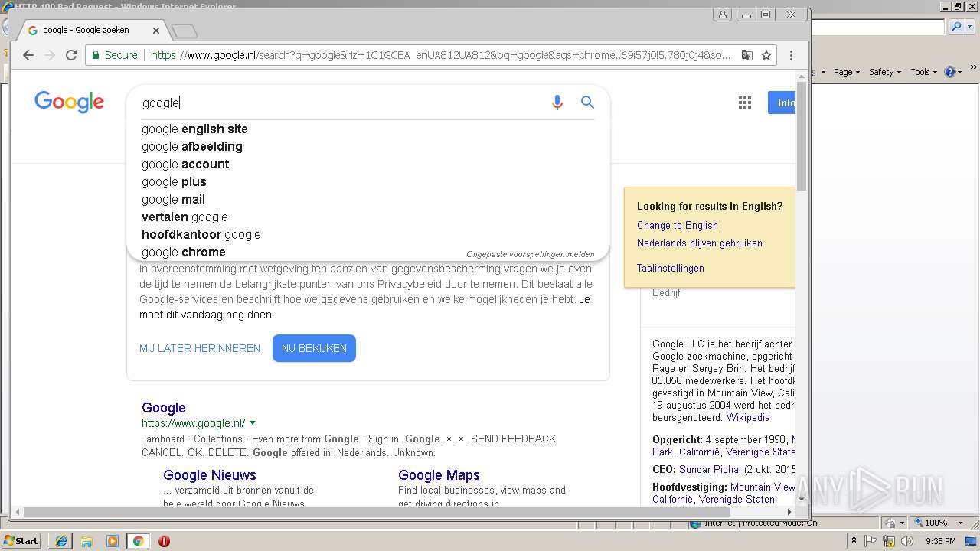This screenshot has height=551, width=980.
Task: Expand the IE help dropdown arrow
Action: coord(959,72)
